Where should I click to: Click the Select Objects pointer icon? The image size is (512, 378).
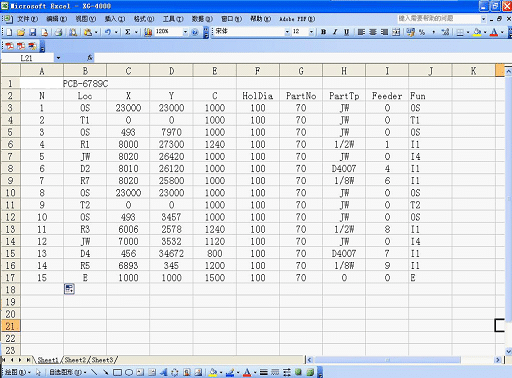[x=38, y=372]
